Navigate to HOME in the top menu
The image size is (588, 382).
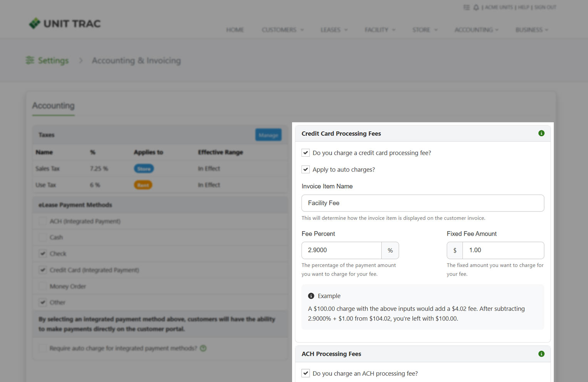235,30
